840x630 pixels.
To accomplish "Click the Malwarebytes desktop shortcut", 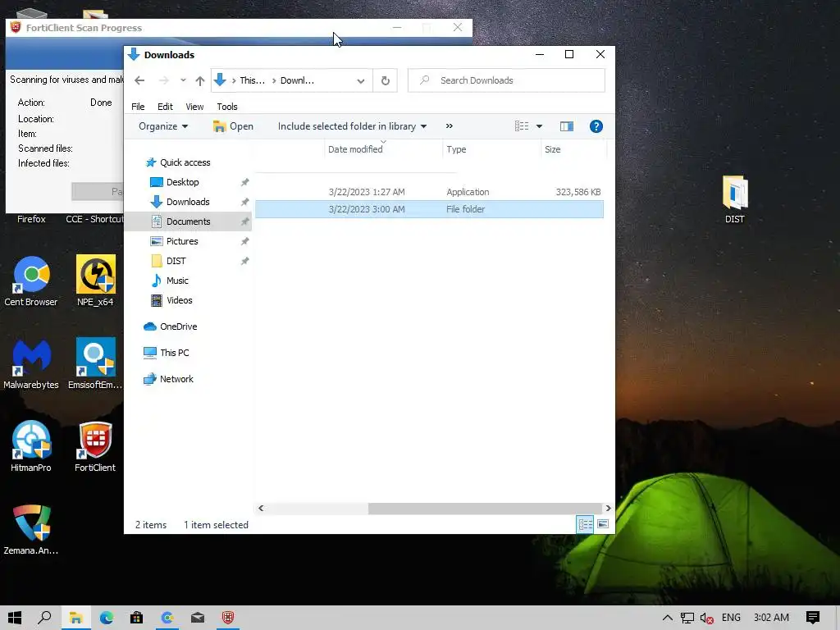I will coord(31,364).
